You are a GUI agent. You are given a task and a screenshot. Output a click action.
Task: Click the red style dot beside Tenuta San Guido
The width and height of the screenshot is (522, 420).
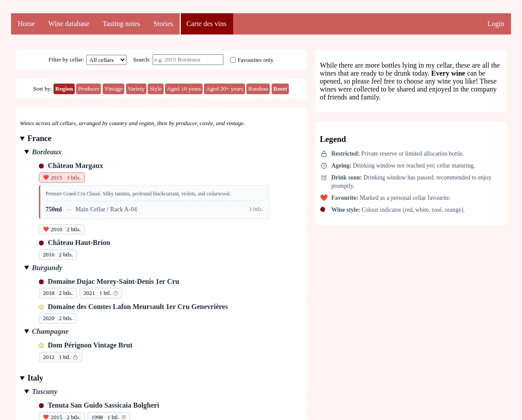(x=41, y=406)
